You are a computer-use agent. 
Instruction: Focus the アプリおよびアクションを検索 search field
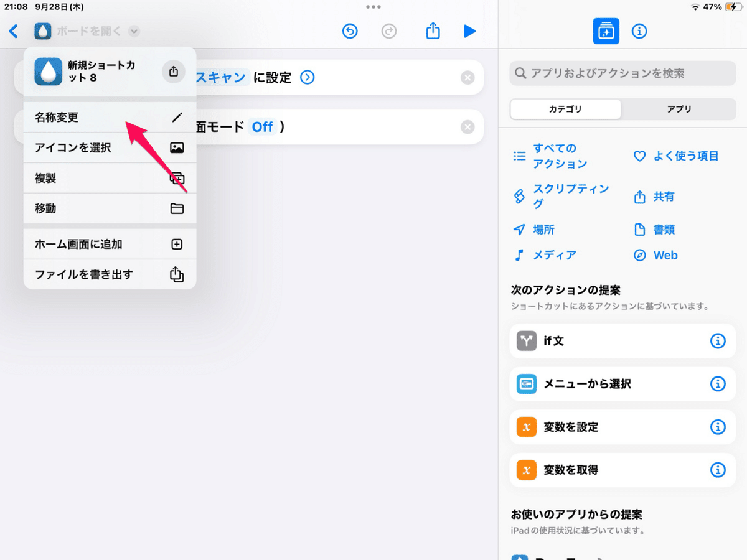(622, 73)
